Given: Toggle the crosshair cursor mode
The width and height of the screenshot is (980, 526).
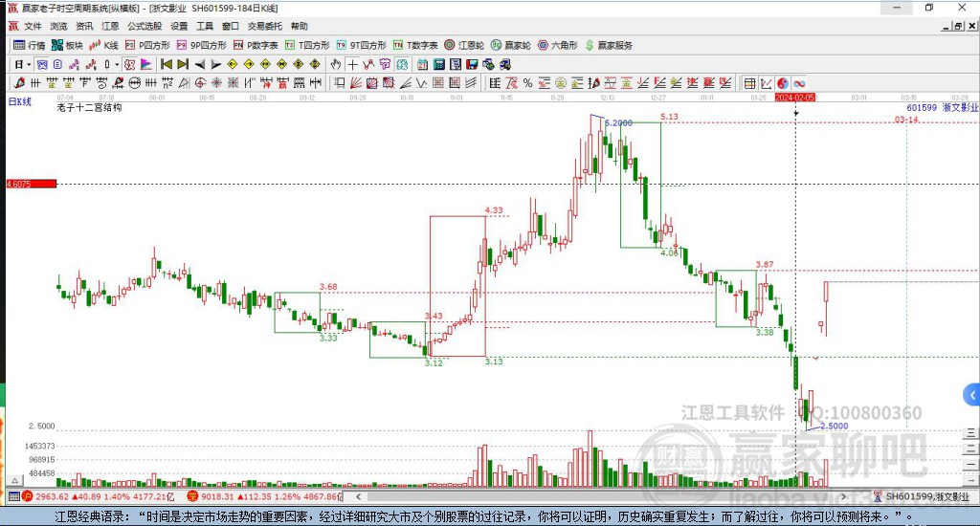Looking at the screenshot, I should pyautogui.click(x=352, y=64).
